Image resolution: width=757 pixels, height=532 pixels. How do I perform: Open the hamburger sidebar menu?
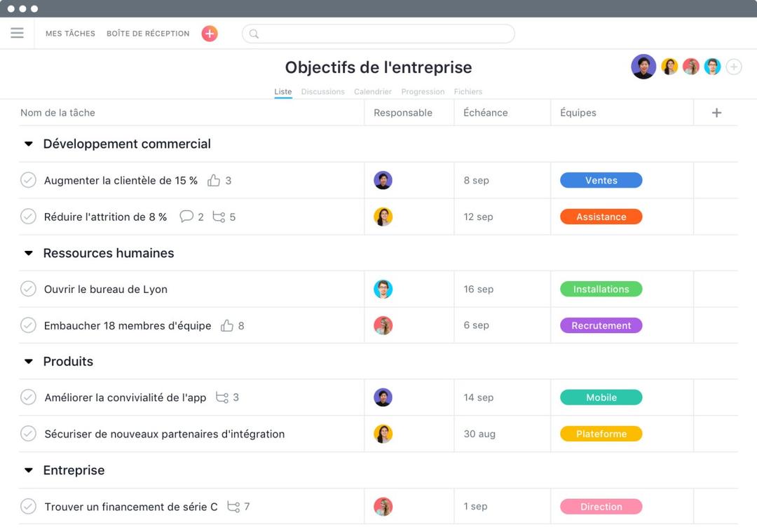[x=17, y=33]
